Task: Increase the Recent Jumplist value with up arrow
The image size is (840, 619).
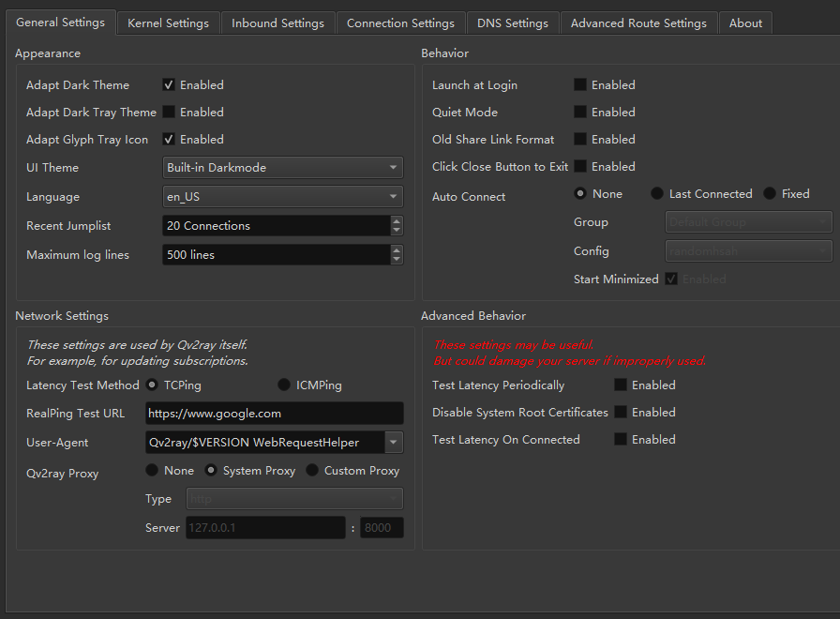Action: point(397,220)
